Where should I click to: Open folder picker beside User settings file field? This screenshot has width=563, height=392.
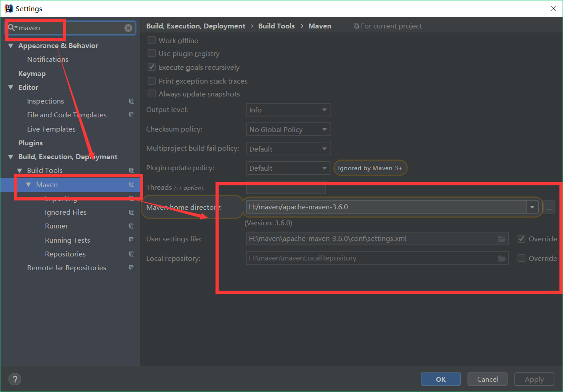pos(502,239)
